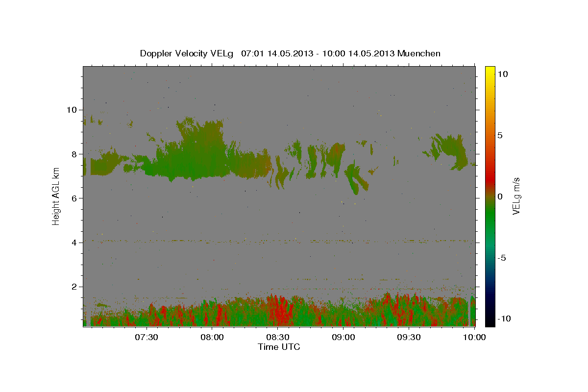Pick the yellow top of the colorbar
This screenshot has width=588, height=392.
point(490,70)
